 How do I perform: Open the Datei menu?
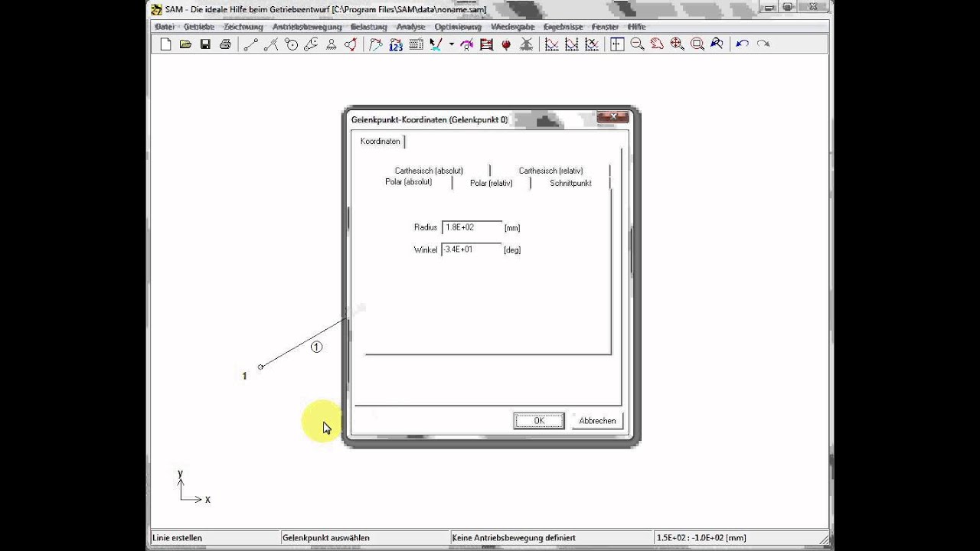click(165, 27)
